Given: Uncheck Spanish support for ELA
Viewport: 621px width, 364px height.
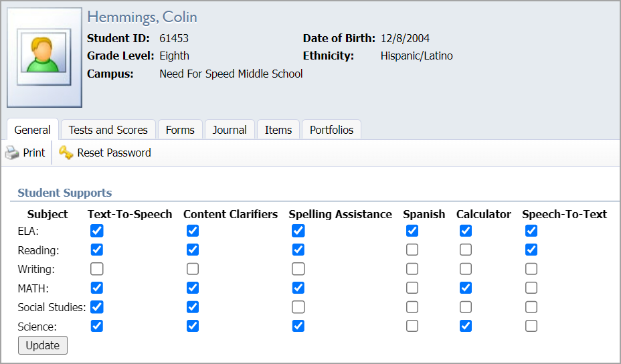Looking at the screenshot, I should (x=412, y=231).
